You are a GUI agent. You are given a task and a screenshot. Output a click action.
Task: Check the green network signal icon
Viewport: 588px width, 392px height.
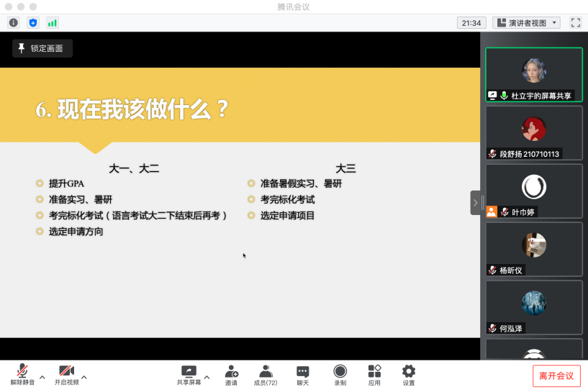pos(53,22)
